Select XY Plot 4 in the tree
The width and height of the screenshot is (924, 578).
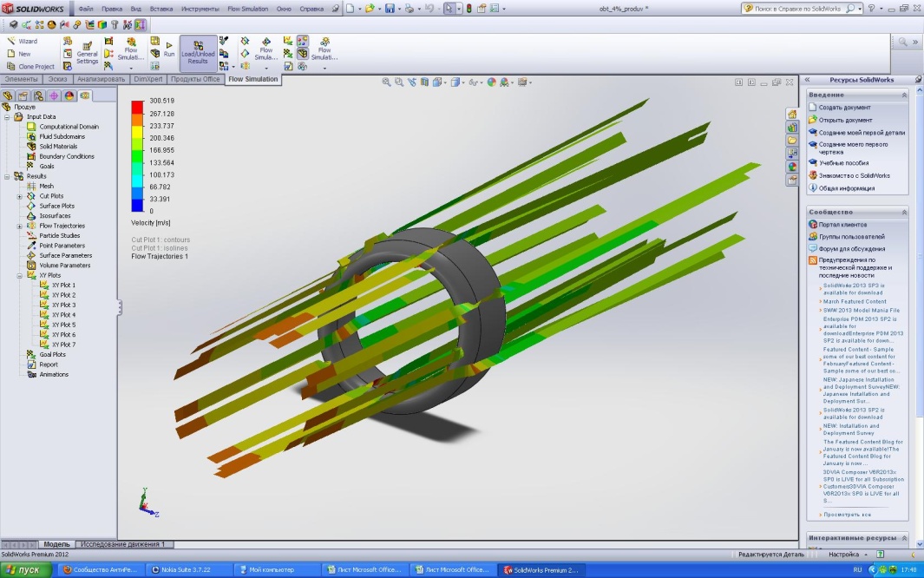coord(63,315)
